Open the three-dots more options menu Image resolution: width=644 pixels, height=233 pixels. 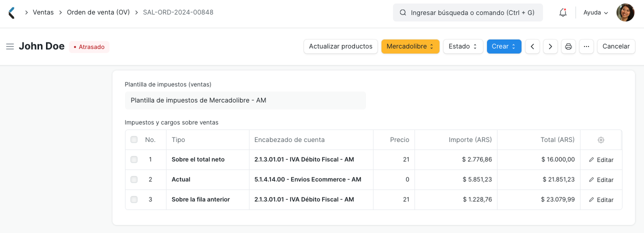tap(586, 46)
